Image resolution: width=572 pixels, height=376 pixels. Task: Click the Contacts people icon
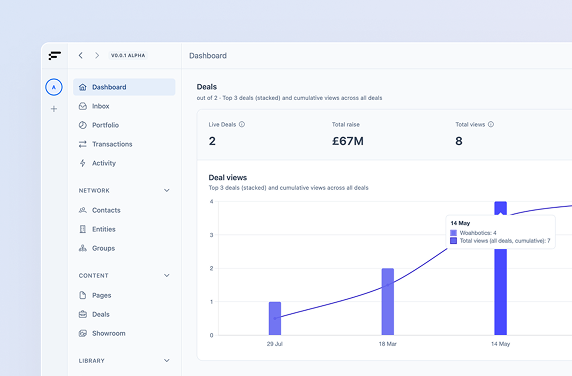pos(83,210)
